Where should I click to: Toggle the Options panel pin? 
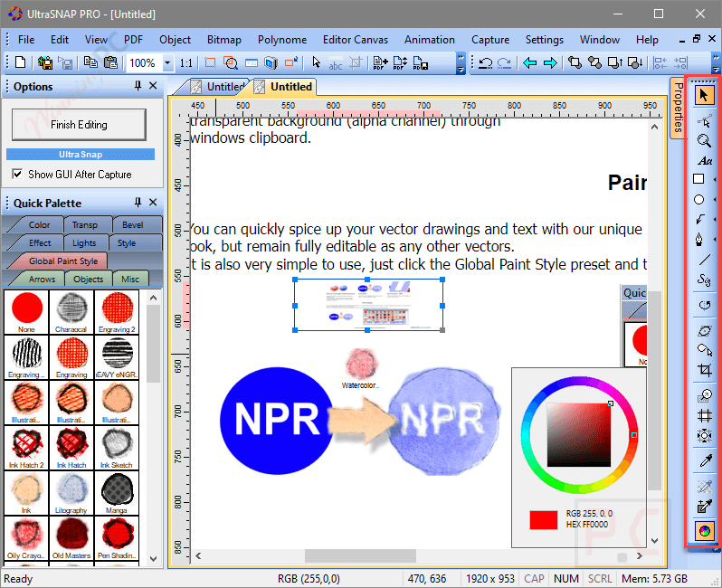click(x=138, y=86)
